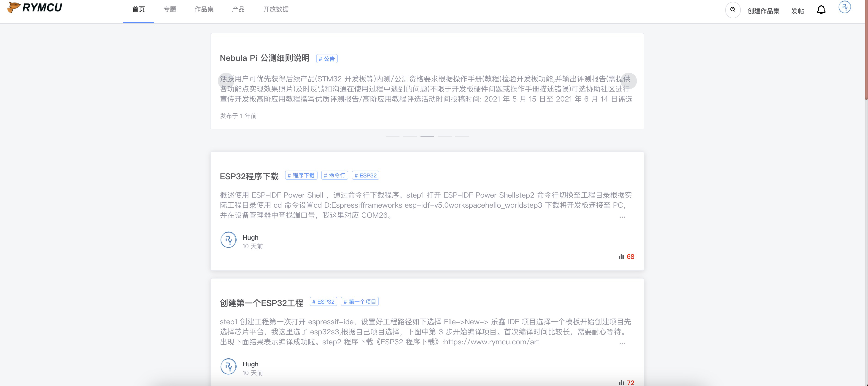
Task: Click Hugh's avatar on ESP32程序下载 post
Action: coord(228,240)
